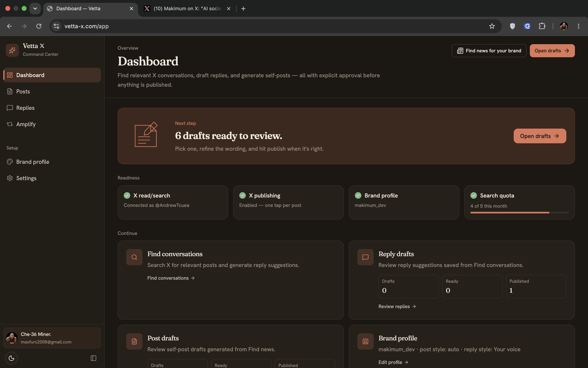The width and height of the screenshot is (588, 368).
Task: Click Open drafts button in page header
Action: click(552, 51)
